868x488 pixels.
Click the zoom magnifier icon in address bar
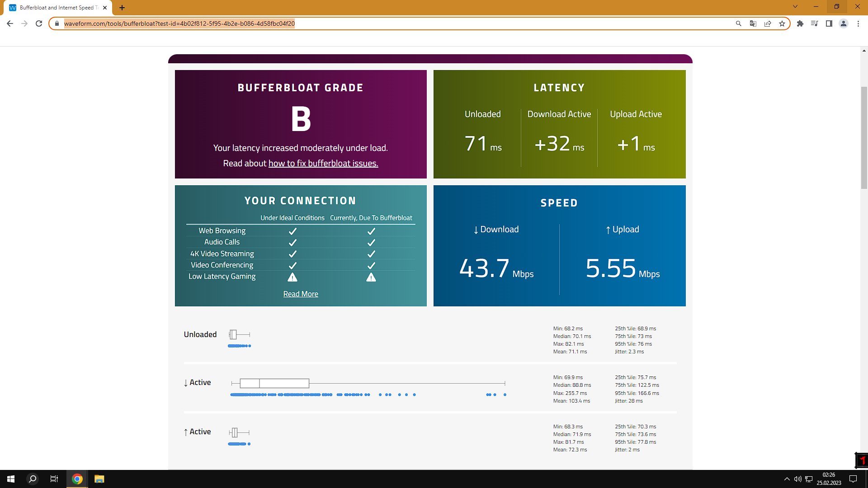739,23
